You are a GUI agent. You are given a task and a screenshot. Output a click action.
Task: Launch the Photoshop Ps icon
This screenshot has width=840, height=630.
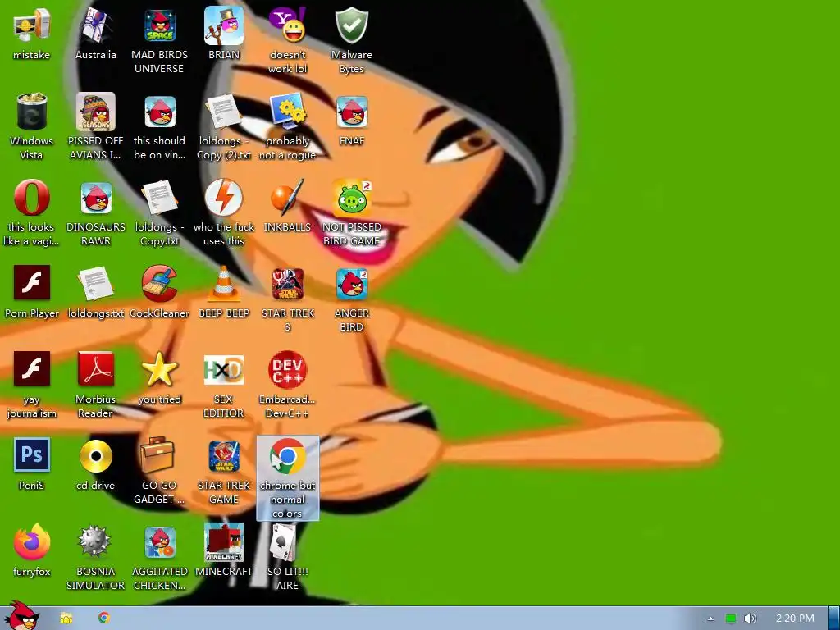pos(31,454)
